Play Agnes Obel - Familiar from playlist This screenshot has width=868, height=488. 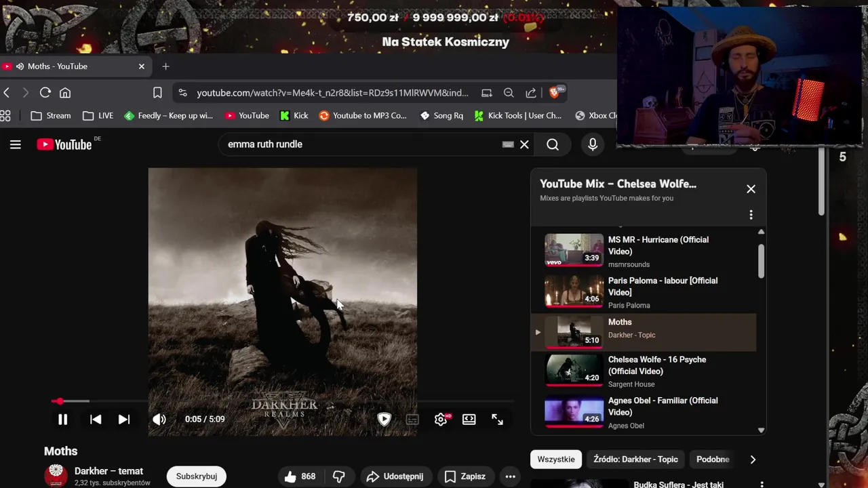coord(644,412)
